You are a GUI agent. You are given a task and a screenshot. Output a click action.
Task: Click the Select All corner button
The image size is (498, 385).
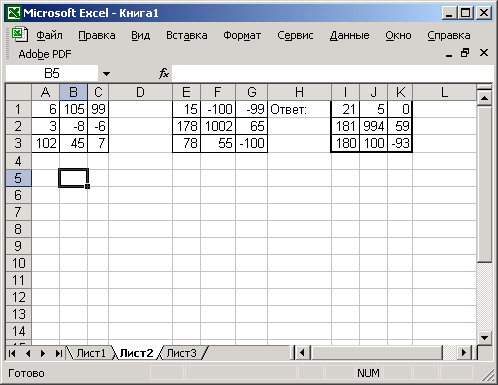coord(19,92)
